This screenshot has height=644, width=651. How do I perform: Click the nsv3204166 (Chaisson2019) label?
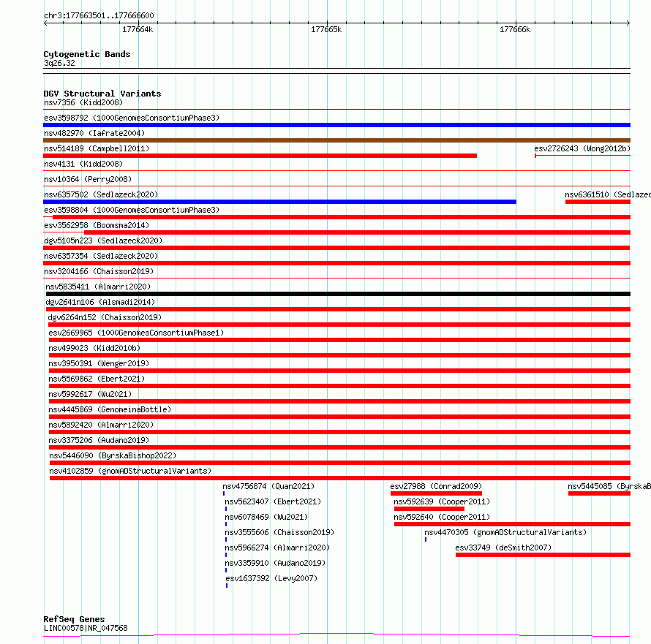tap(99, 271)
